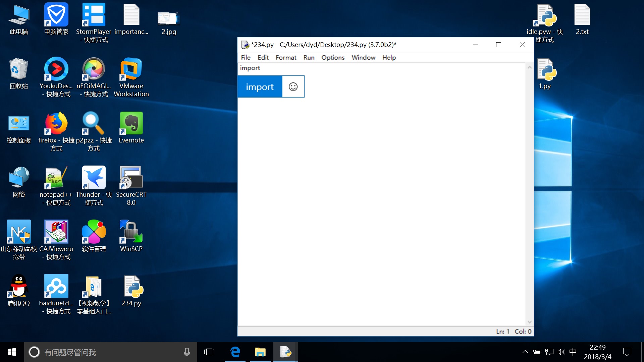This screenshot has width=644, height=362.
Task: Select the Evernote desktop icon
Action: coord(131,128)
